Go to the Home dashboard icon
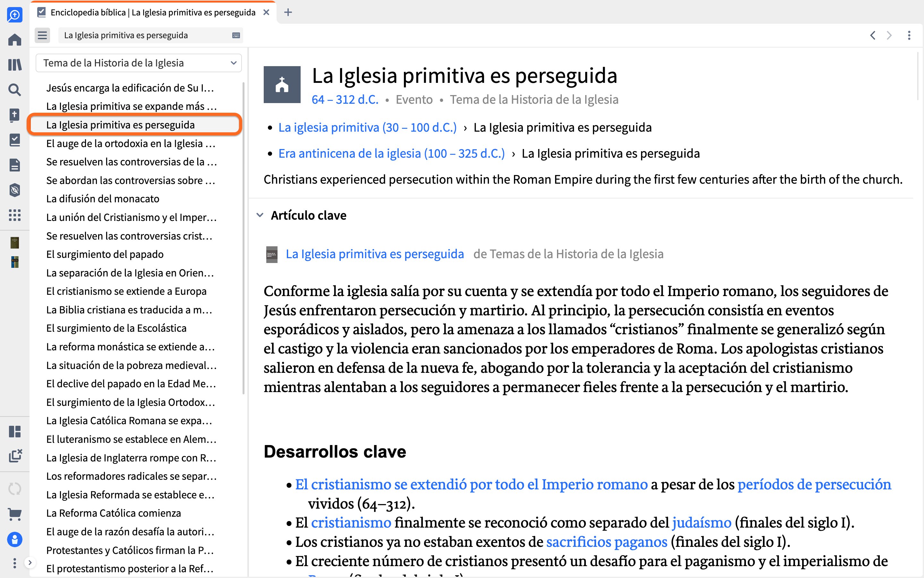The width and height of the screenshot is (924, 578). pos(14,40)
